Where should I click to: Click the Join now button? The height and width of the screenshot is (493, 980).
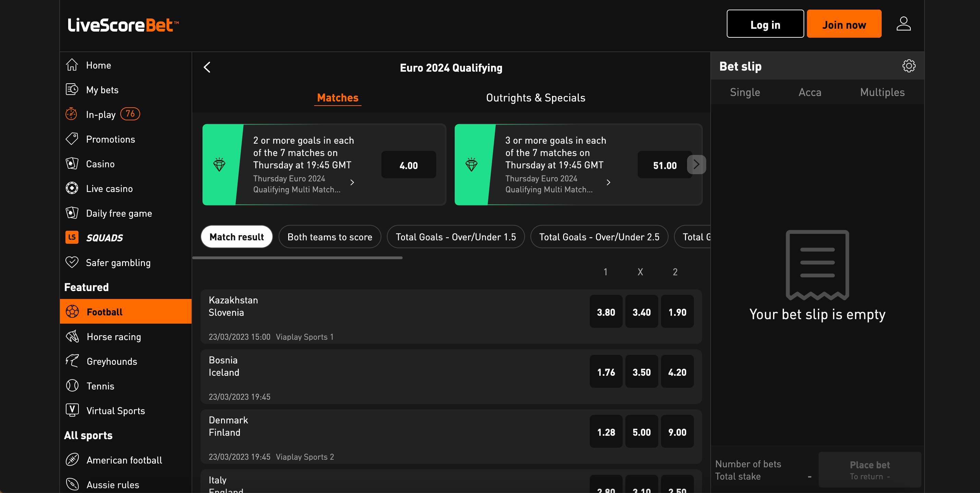tap(844, 24)
